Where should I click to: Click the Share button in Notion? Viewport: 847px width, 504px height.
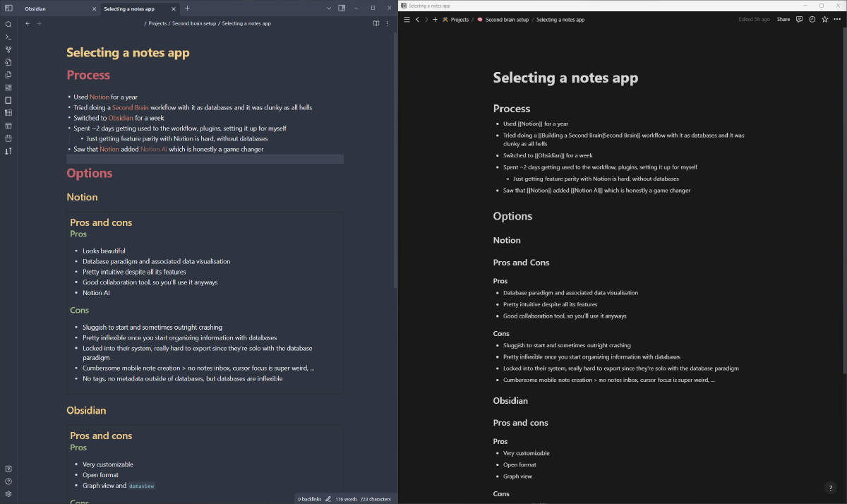[x=783, y=20]
